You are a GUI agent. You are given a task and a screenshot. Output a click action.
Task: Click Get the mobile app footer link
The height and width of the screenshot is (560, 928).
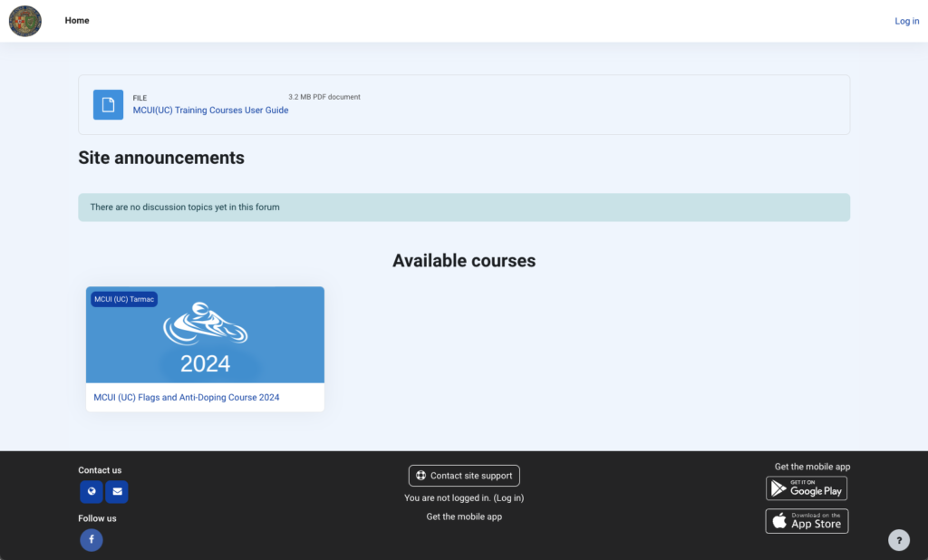point(464,517)
